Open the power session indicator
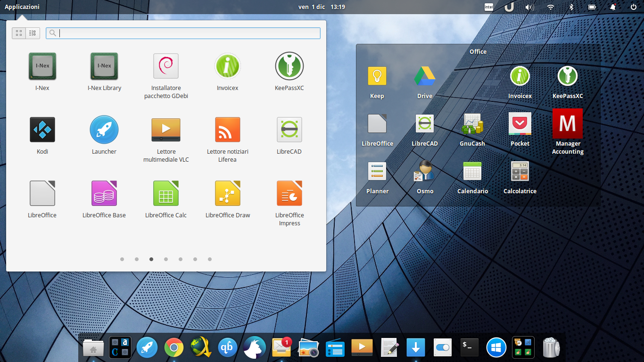644x362 pixels. click(634, 7)
